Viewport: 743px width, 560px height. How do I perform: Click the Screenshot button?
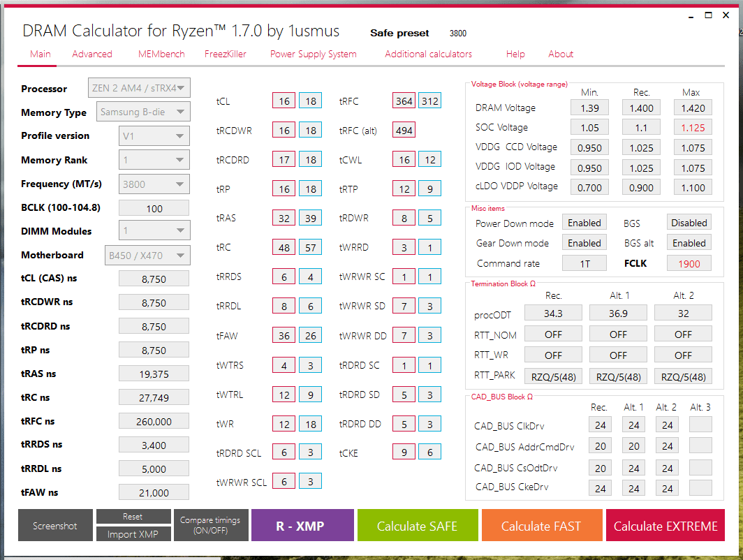pos(55,525)
